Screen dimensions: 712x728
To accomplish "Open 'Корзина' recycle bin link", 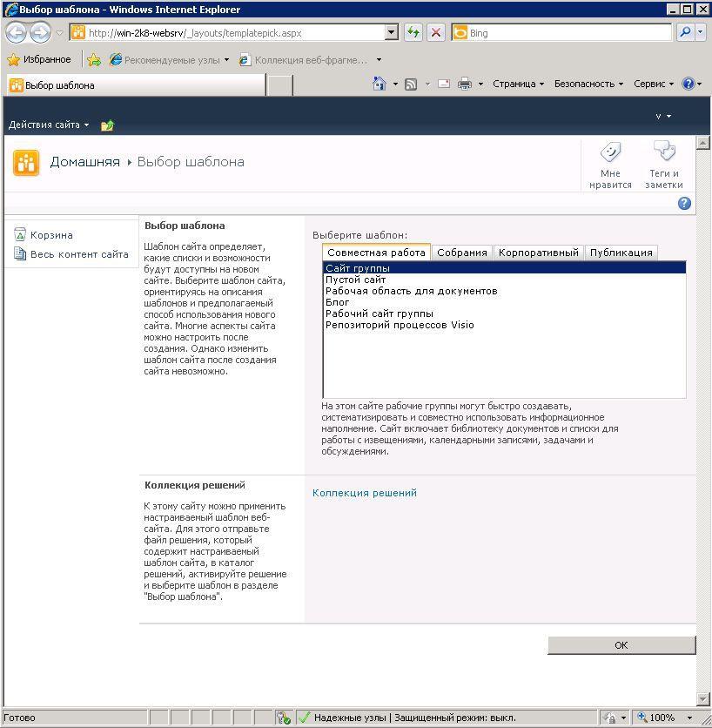I will pyautogui.click(x=51, y=235).
